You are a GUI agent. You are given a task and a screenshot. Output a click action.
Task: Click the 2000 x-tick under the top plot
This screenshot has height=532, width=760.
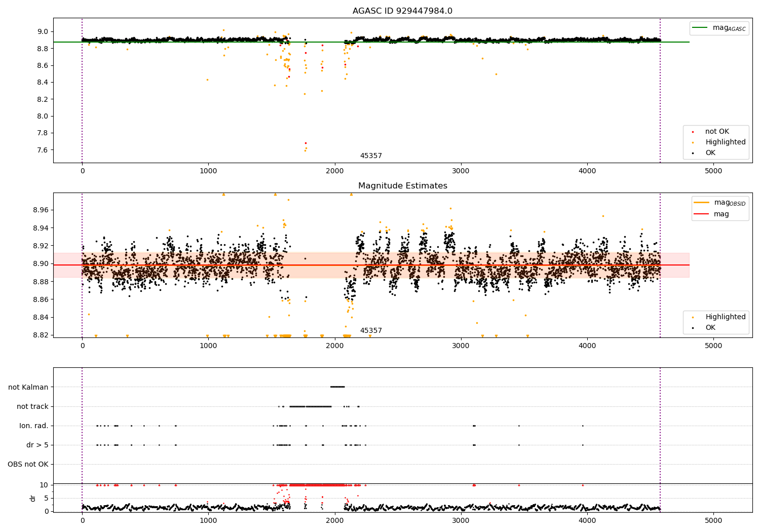(x=335, y=171)
